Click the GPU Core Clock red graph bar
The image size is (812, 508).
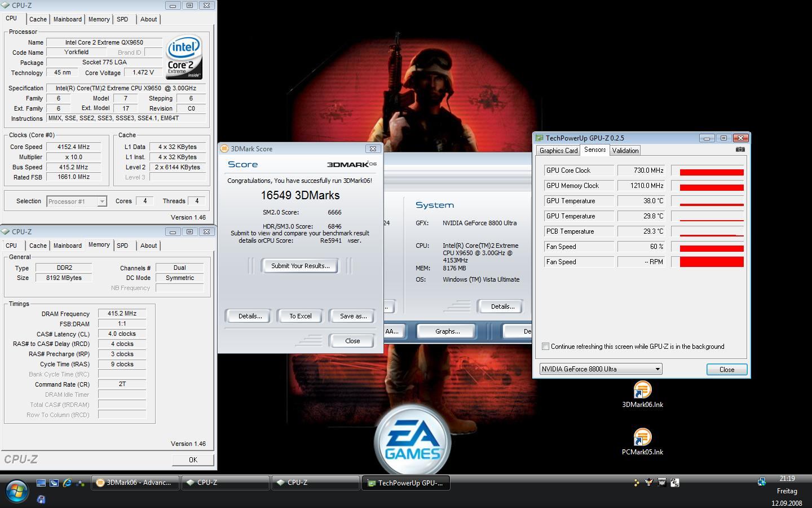coord(712,172)
